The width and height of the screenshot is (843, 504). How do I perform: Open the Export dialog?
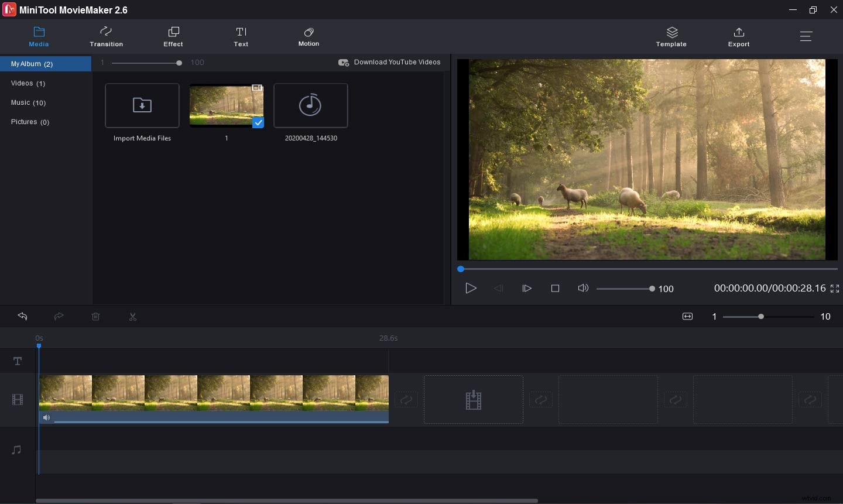coord(738,36)
